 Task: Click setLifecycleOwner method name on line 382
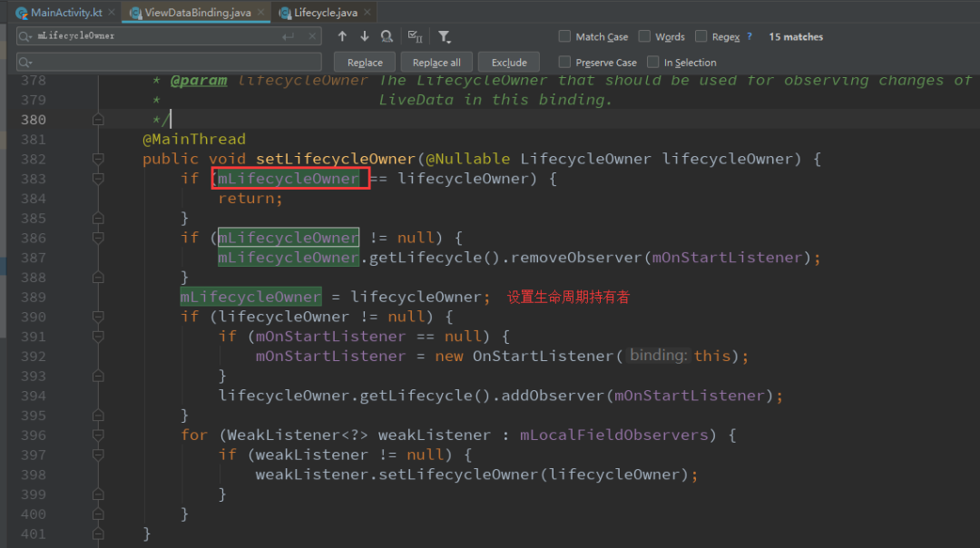point(336,160)
